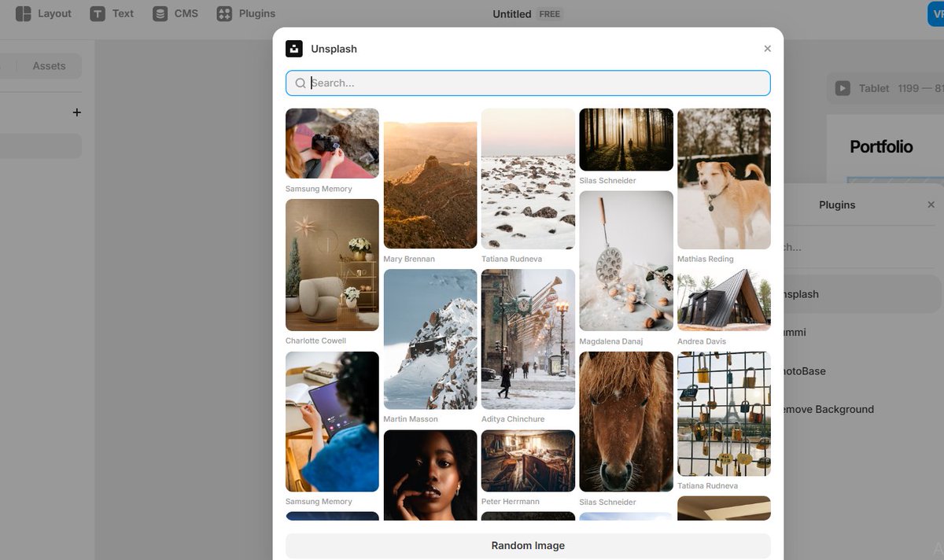944x560 pixels.
Task: Click the Aditya Chinchure author name
Action: point(513,419)
